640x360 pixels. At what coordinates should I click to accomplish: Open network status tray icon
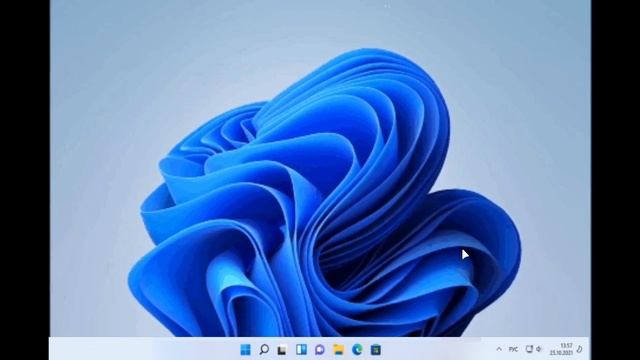(x=529, y=349)
